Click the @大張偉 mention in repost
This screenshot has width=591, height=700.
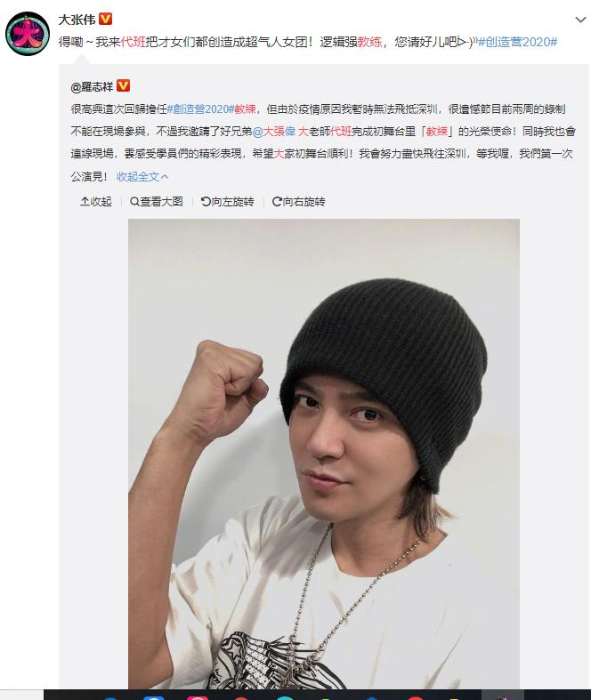coord(274,132)
